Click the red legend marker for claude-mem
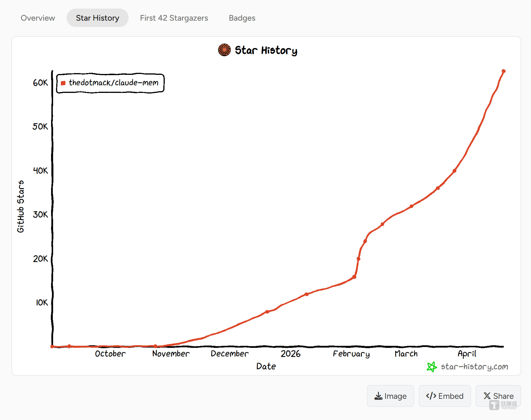Viewport: 531px width, 420px height. click(63, 83)
